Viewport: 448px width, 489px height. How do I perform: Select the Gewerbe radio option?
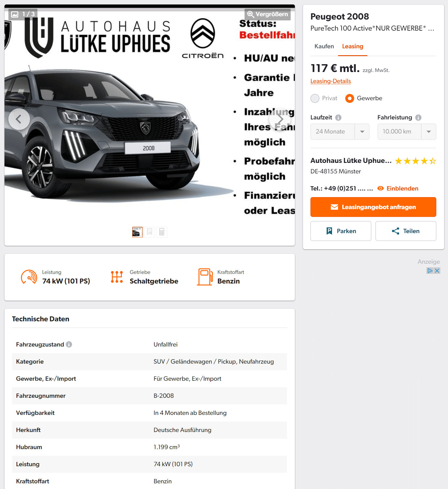[x=349, y=98]
